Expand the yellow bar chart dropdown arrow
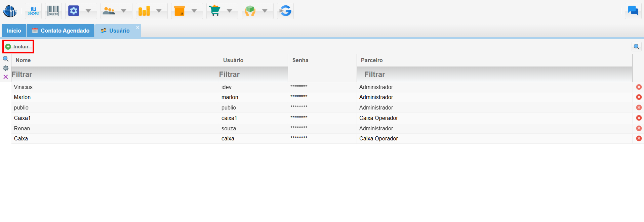The width and height of the screenshot is (644, 222). (159, 11)
